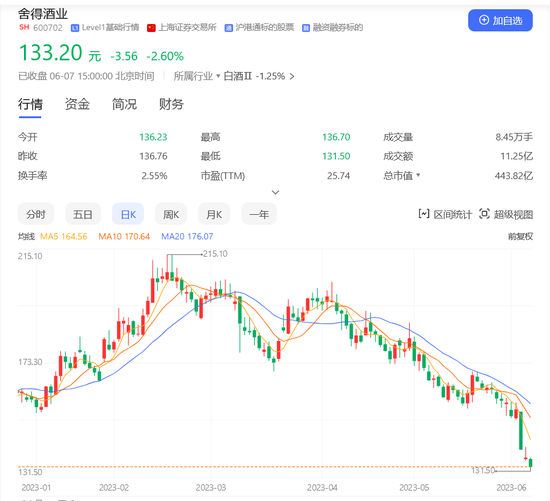Click the 市盈(TTM) value 25.74
This screenshot has height=501, width=550.
pyautogui.click(x=338, y=175)
